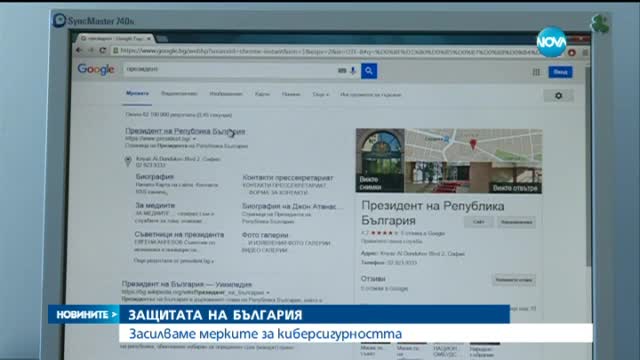
Task: Click the blue sign-in button
Action: 560,72
